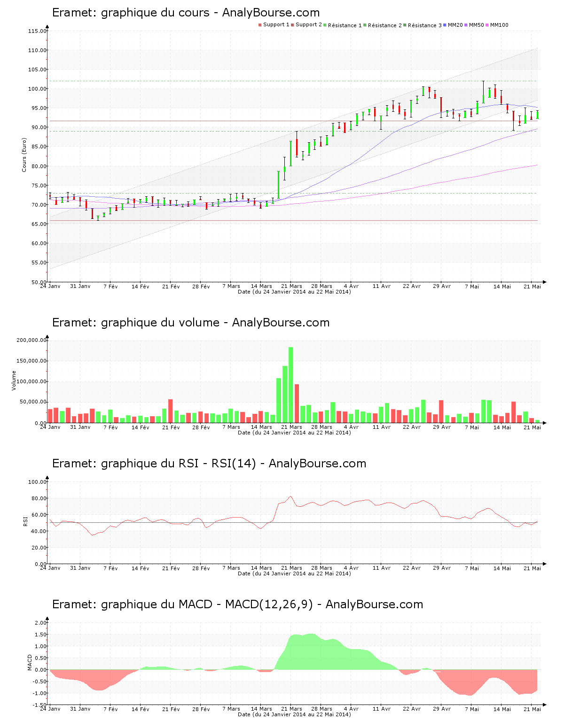Click the '80.00' RSI axis label
Screen dimensions: 564x728
click(x=39, y=498)
